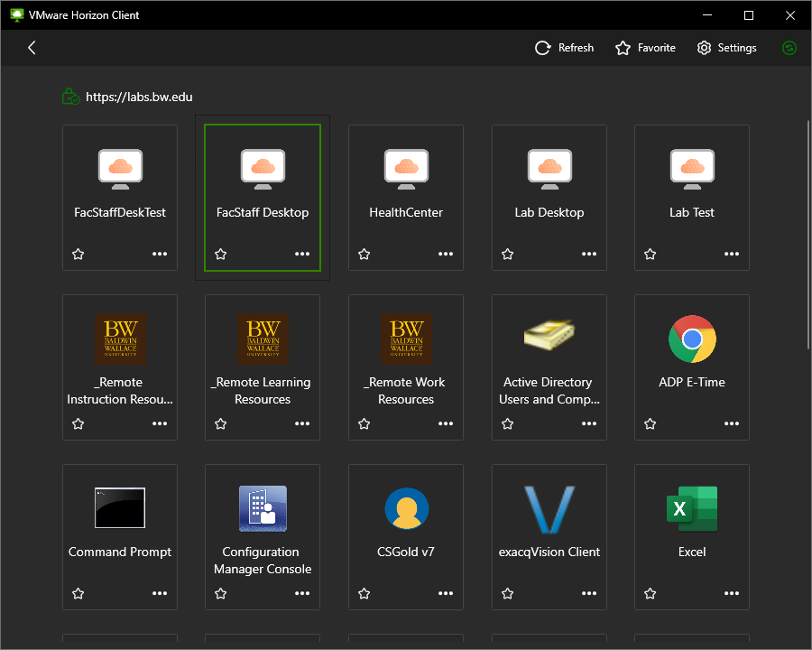Launch Active Directory Users and Computers

[x=549, y=335]
